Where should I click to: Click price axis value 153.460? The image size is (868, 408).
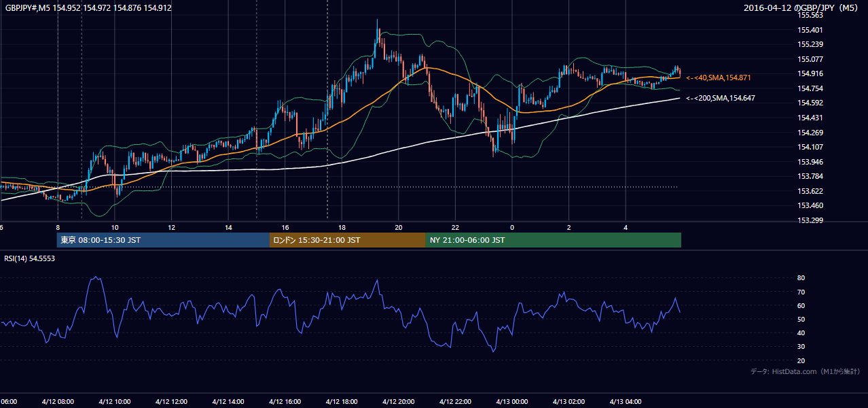pos(810,205)
